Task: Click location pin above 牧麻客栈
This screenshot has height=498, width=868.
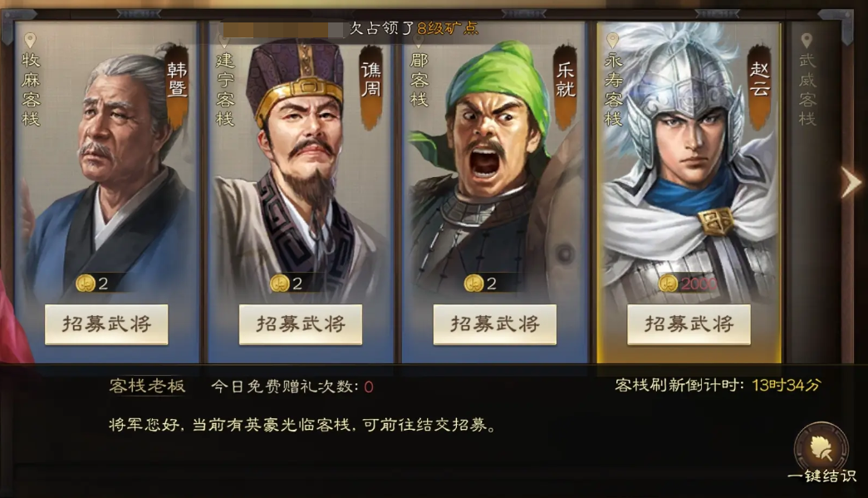Action: coord(31,40)
